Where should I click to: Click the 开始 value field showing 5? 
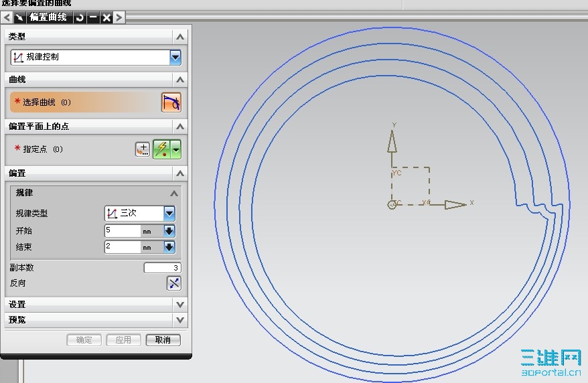coord(123,230)
